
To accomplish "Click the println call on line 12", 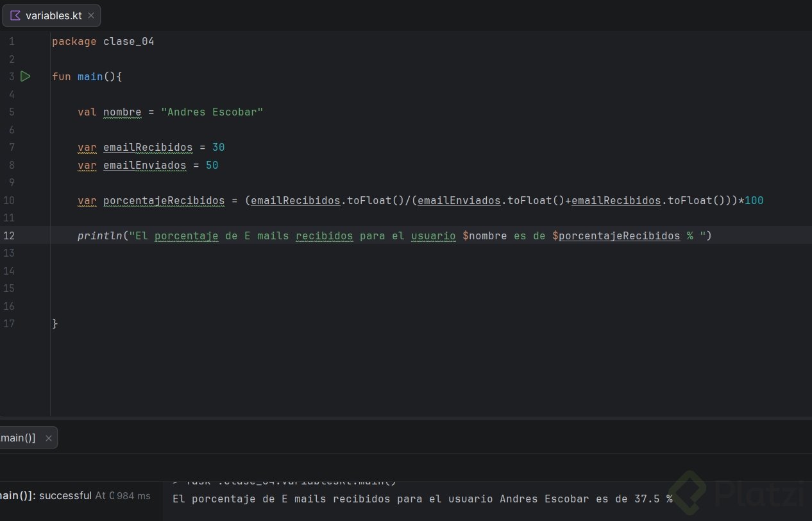I will pyautogui.click(x=100, y=235).
